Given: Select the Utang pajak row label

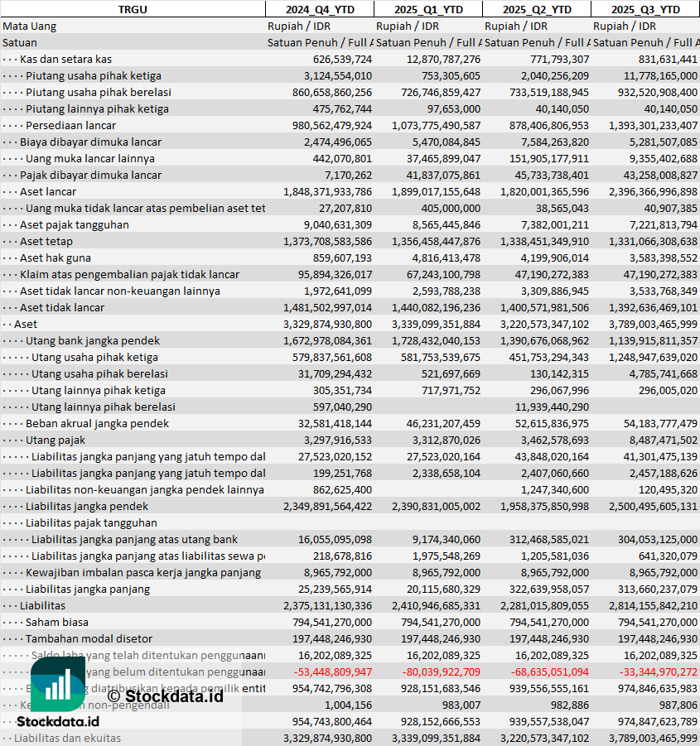Looking at the screenshot, I should click(56, 440).
